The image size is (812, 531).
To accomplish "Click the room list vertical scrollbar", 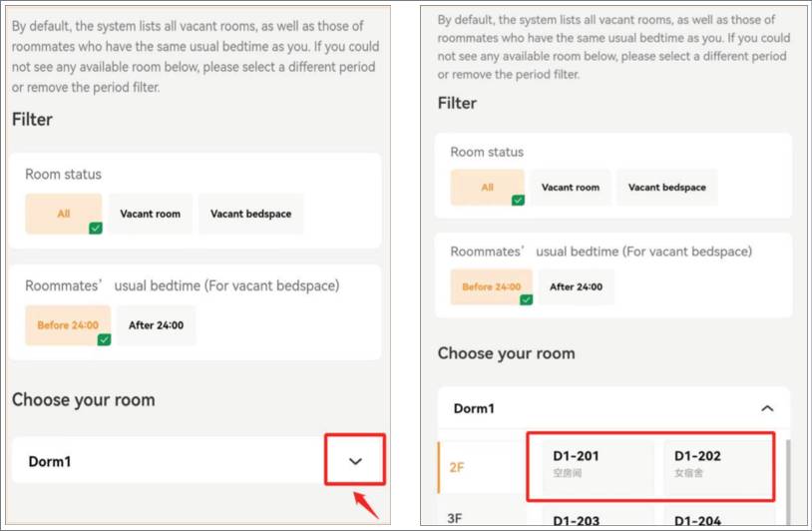I will 788,482.
